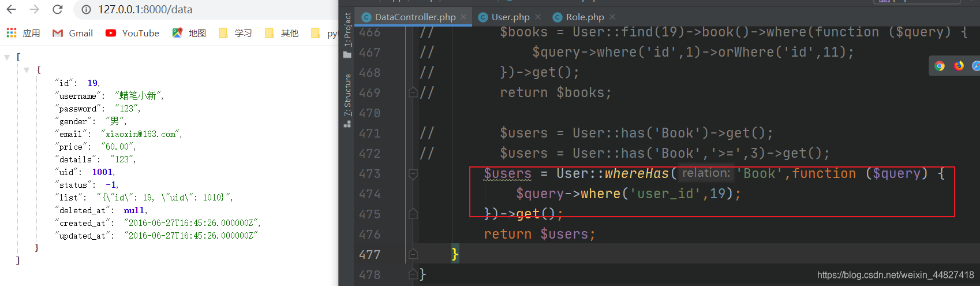Close the User.php tab

538,17
